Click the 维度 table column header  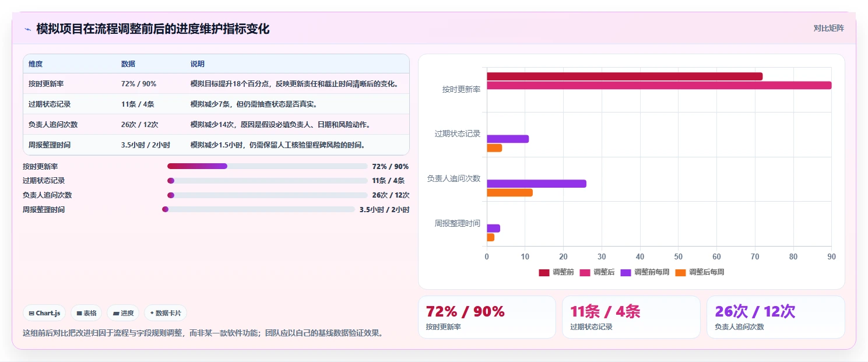[x=36, y=64]
